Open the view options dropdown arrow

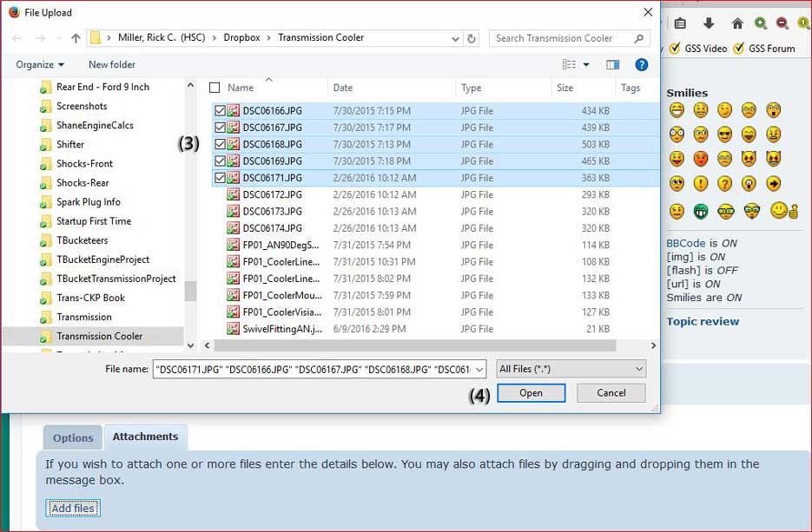coord(586,65)
